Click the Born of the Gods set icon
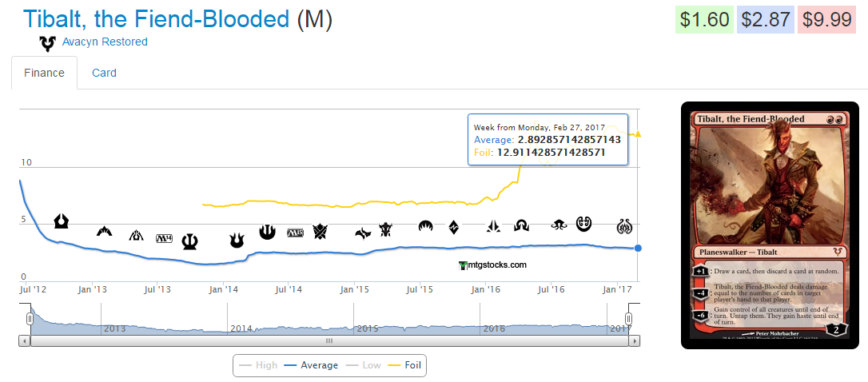868x382 pixels. coord(237,241)
